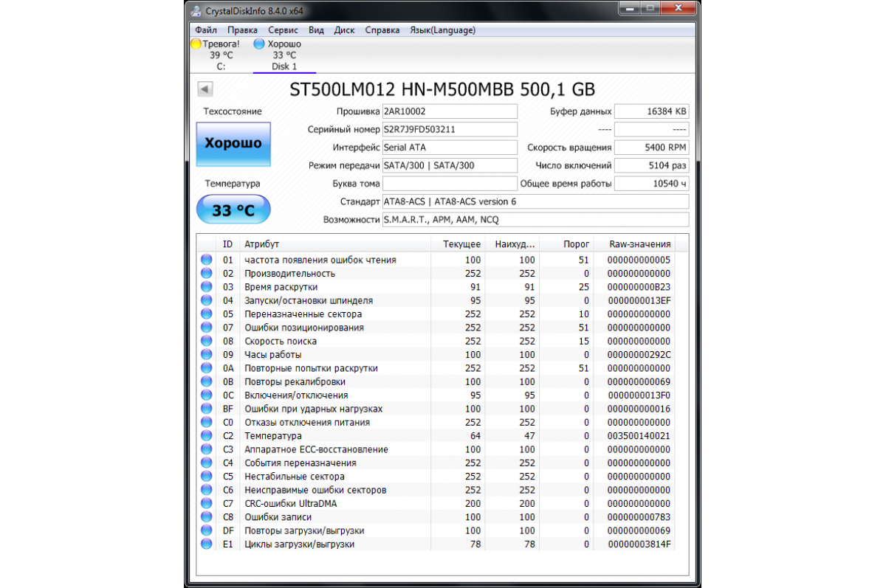Click status orb for Нестабильные сектора row
Screen dimensions: 886x588
[x=206, y=477]
